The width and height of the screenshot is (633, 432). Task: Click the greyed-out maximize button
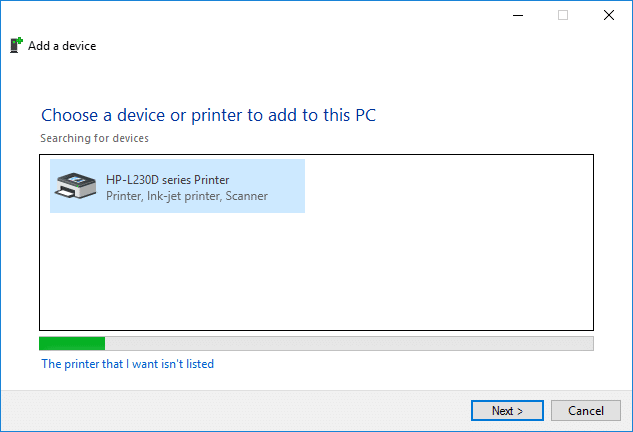[x=563, y=15]
